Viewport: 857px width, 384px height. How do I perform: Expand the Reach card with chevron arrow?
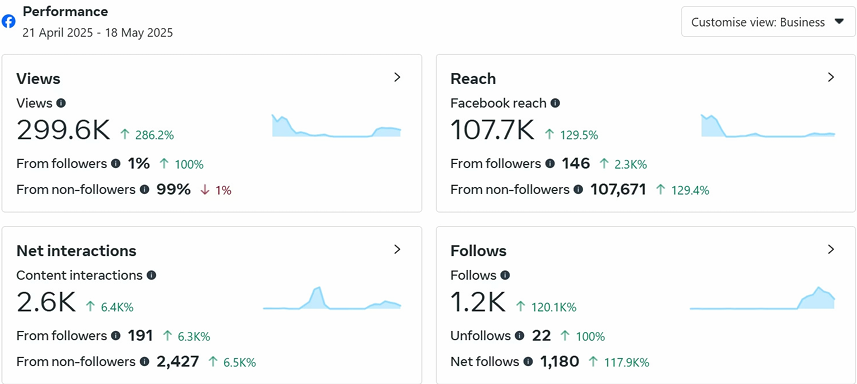click(831, 78)
